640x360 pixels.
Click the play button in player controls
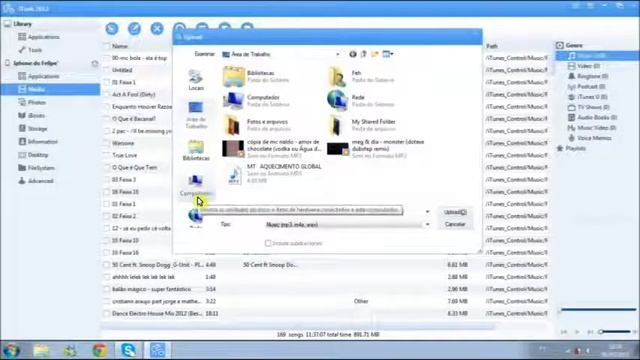[x=577, y=332]
